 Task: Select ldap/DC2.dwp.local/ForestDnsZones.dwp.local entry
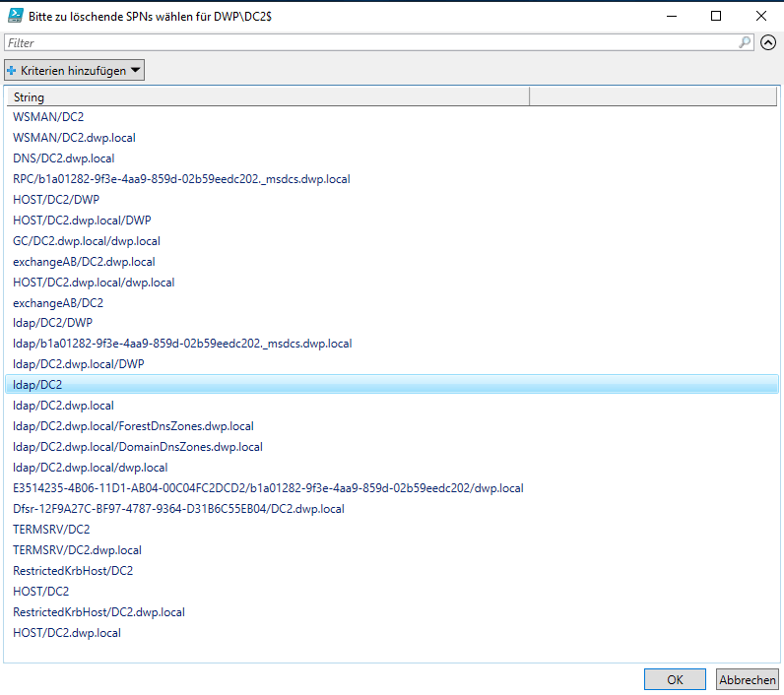click(x=133, y=426)
